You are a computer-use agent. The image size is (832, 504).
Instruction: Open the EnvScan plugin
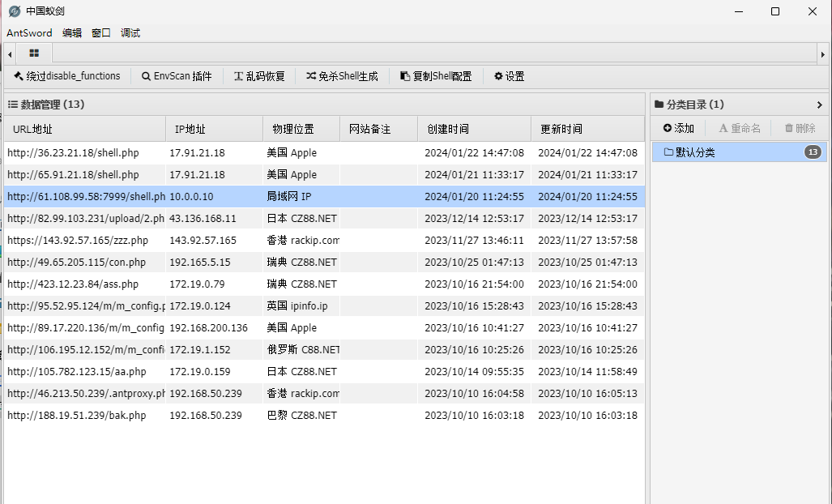(177, 76)
